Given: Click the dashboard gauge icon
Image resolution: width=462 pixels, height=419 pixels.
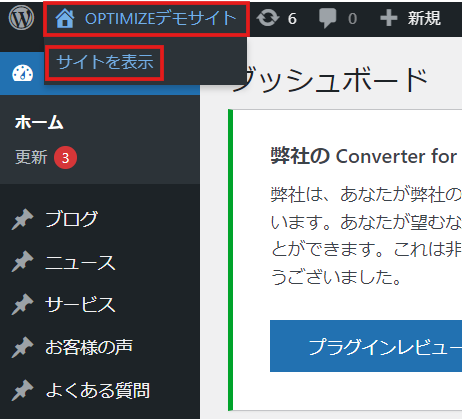Looking at the screenshot, I should 23,73.
